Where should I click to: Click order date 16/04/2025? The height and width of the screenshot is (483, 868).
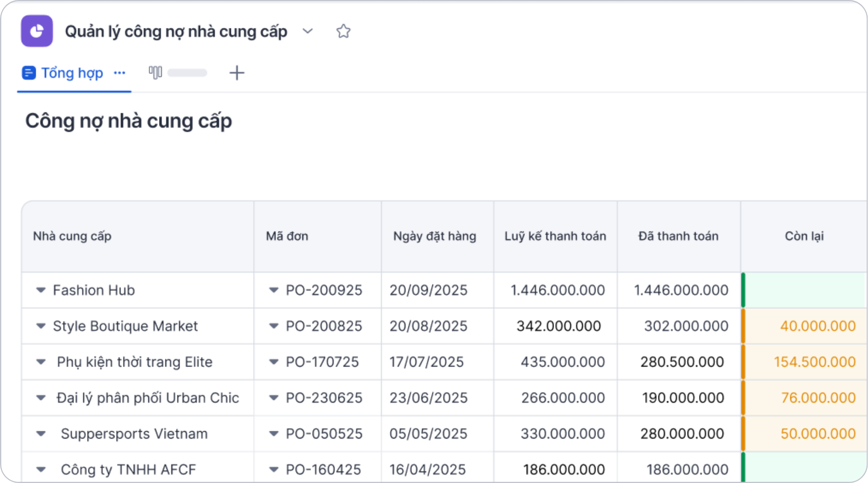(427, 470)
